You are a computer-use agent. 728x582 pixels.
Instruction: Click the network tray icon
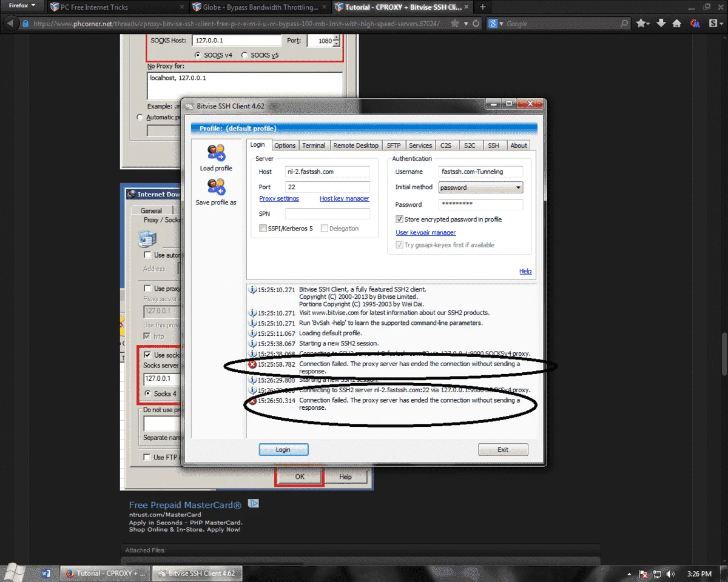[x=657, y=574]
